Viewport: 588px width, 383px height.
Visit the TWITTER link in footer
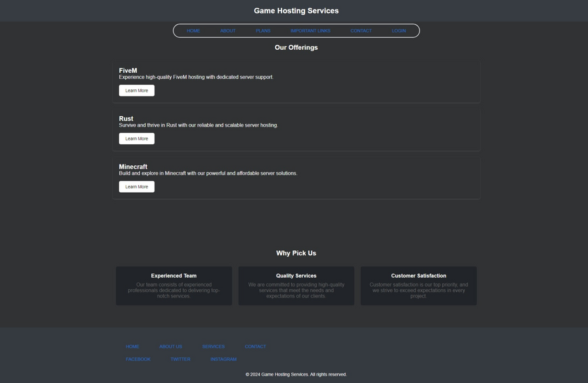pyautogui.click(x=181, y=359)
